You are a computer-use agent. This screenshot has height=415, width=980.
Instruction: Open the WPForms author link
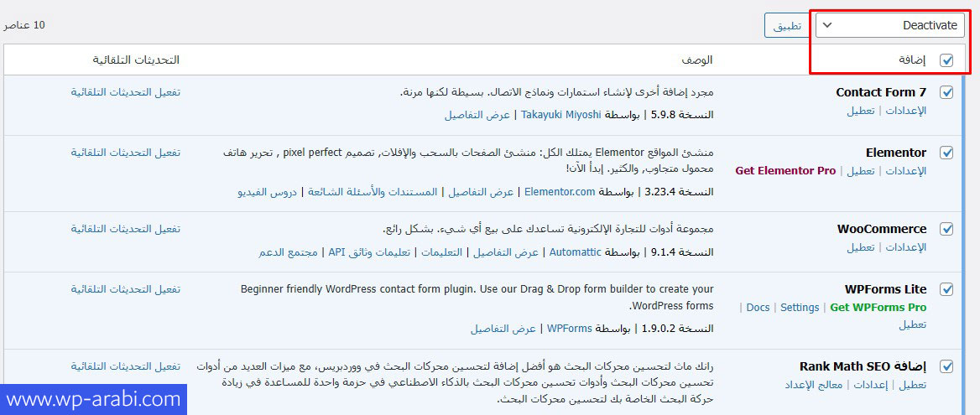click(x=570, y=329)
